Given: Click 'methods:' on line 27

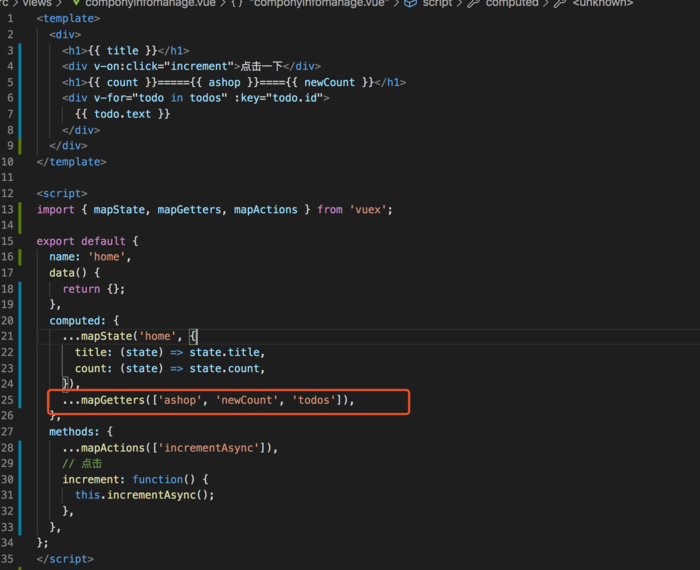Looking at the screenshot, I should tap(75, 432).
